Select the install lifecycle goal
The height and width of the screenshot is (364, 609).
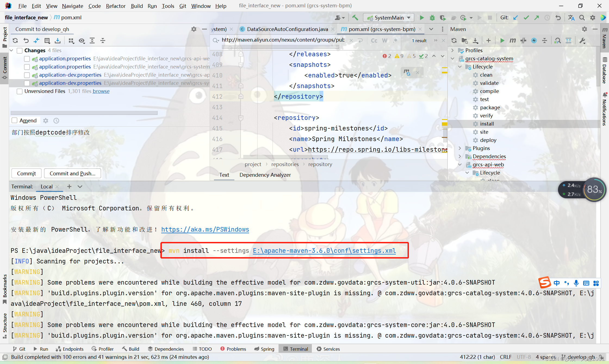(x=487, y=124)
